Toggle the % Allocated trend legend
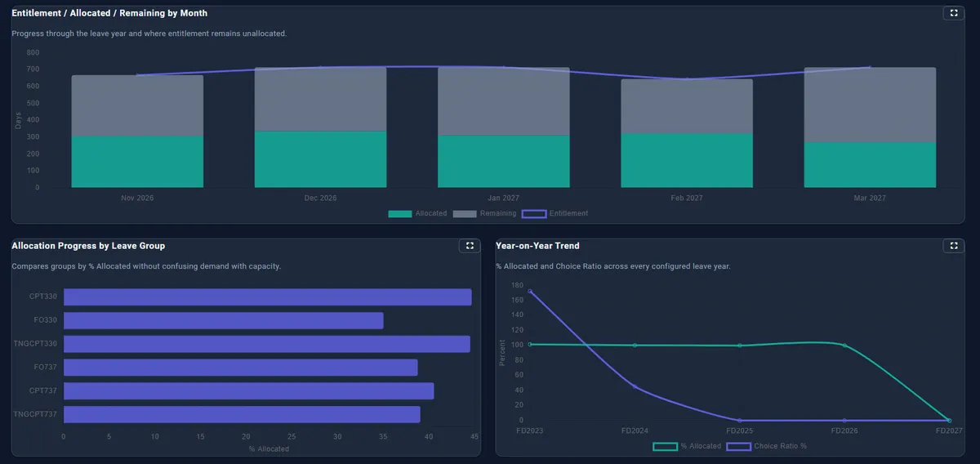Image resolution: width=980 pixels, height=464 pixels. click(687, 446)
